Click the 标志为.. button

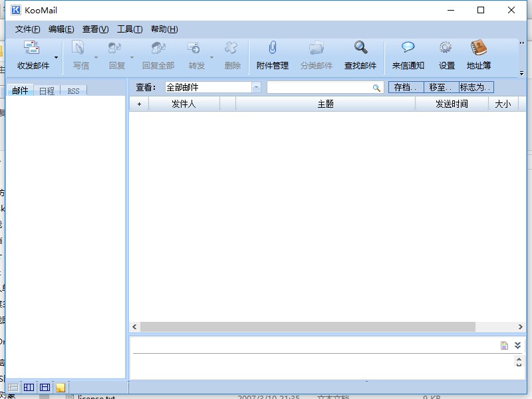pos(476,87)
